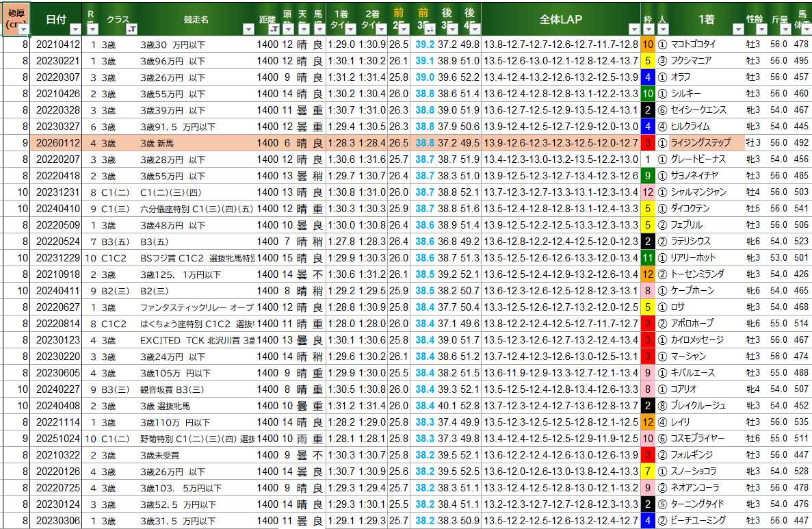The height and width of the screenshot is (529, 812).
Task: Open the 枠 column filter dropdown
Action: (649, 29)
